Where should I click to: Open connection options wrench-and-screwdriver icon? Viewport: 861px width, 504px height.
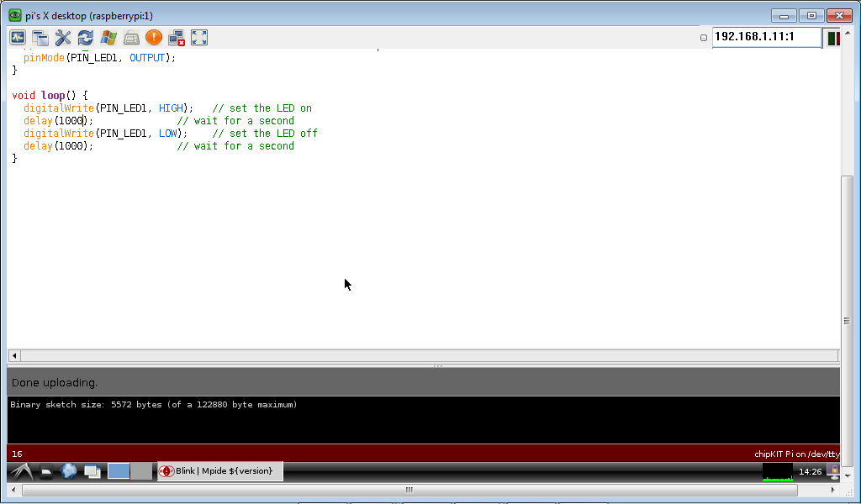tap(63, 37)
